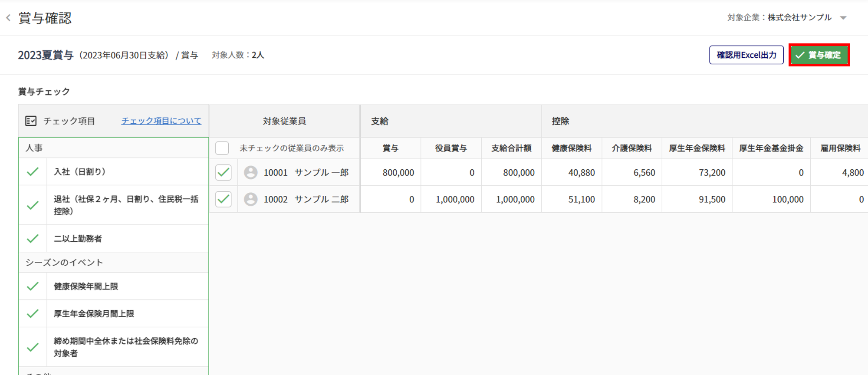Click the 賞与 amount 800,000 for 一郎

coord(398,173)
